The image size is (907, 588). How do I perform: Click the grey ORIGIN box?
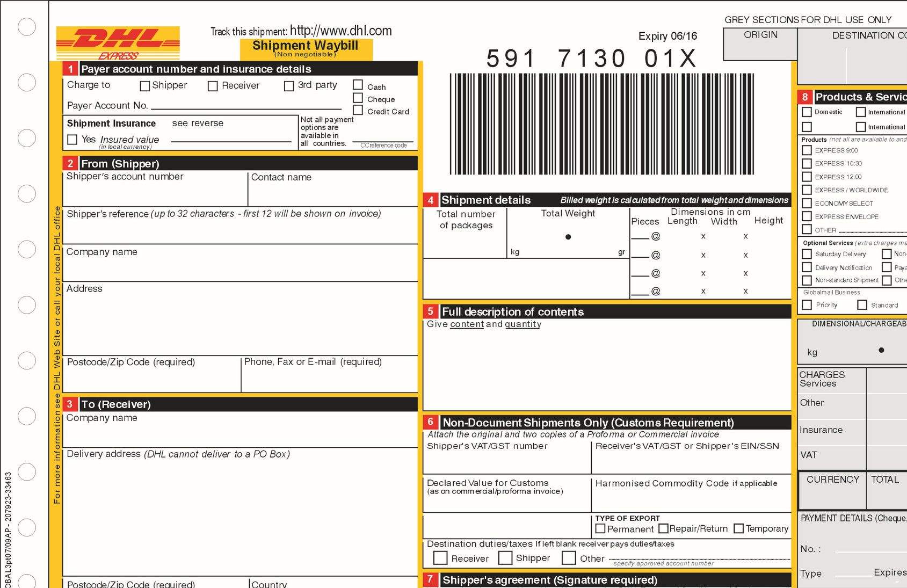[760, 44]
